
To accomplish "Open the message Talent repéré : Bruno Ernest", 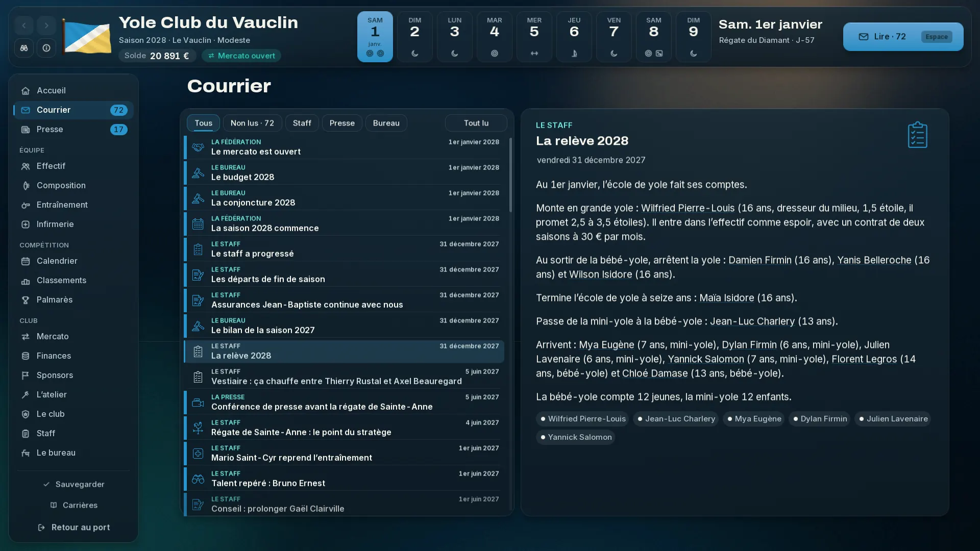I will [x=344, y=479].
